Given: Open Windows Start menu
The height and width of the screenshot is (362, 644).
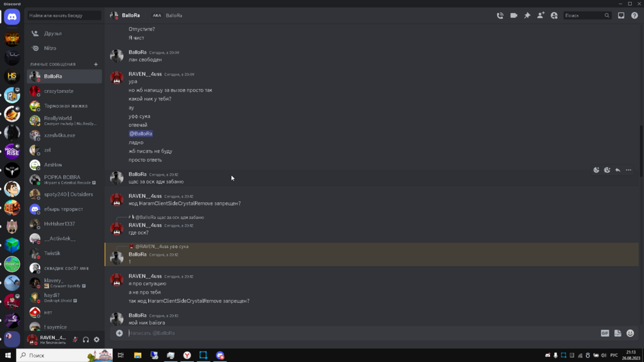Looking at the screenshot, I should pyautogui.click(x=8, y=356).
